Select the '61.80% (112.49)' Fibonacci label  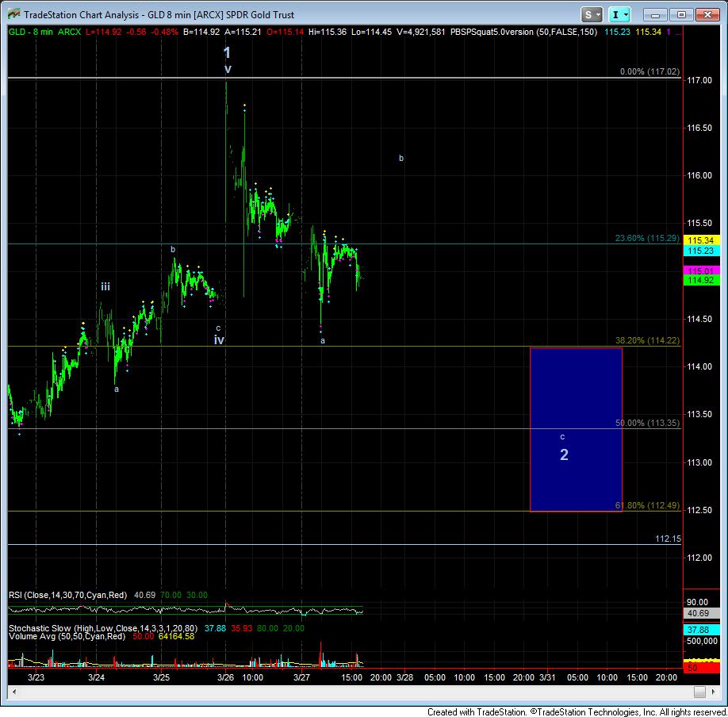click(x=647, y=505)
